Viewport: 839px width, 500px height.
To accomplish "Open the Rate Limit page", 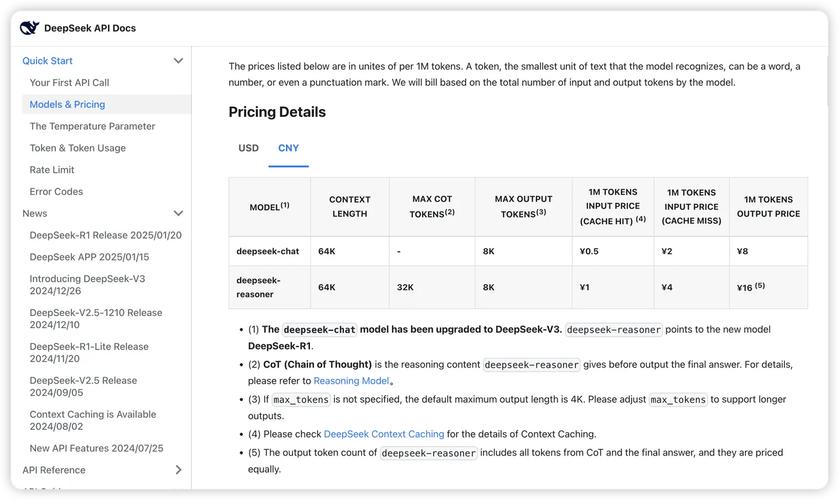I will tap(52, 170).
